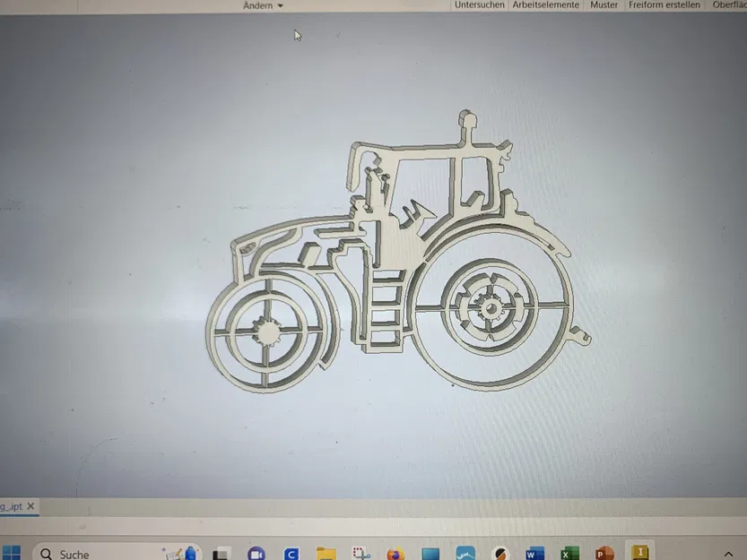Select the Untersuchen ribbon item

click(479, 5)
